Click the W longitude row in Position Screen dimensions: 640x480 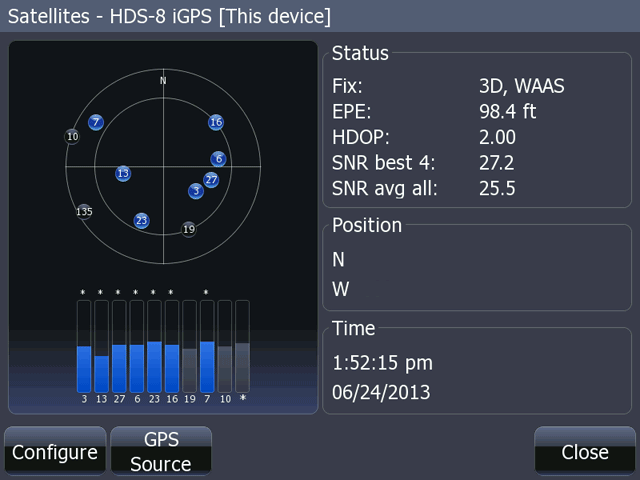point(477,289)
